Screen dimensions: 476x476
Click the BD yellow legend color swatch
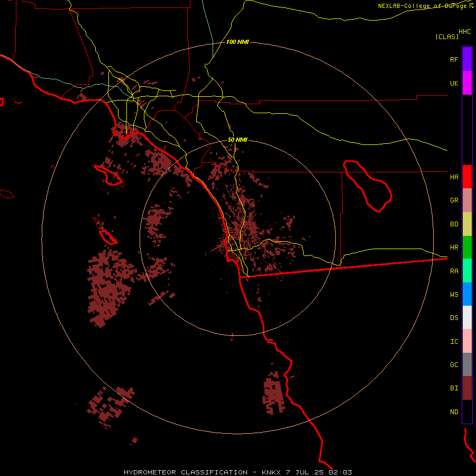tap(467, 224)
